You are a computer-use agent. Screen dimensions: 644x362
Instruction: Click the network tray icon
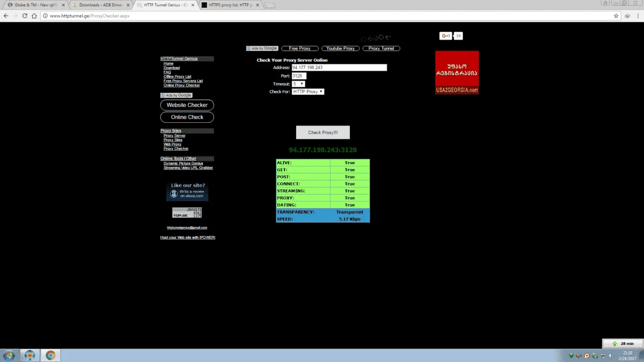pyautogui.click(x=603, y=356)
